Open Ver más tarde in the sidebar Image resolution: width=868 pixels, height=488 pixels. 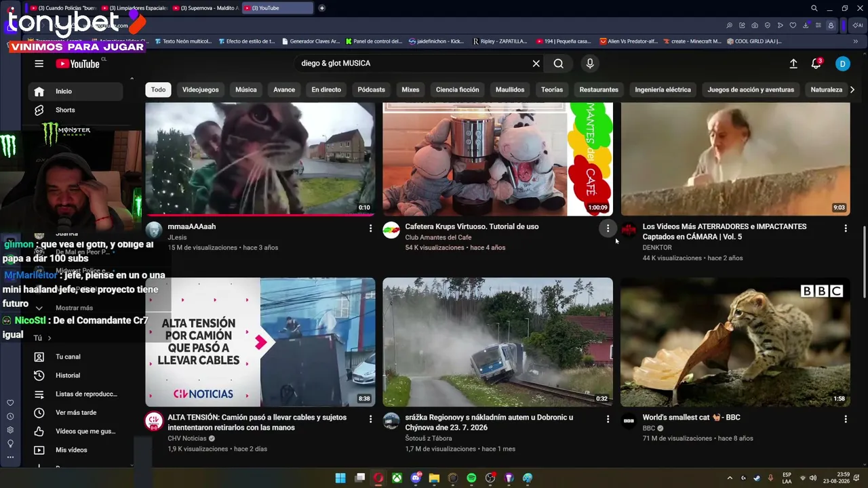[x=76, y=413]
